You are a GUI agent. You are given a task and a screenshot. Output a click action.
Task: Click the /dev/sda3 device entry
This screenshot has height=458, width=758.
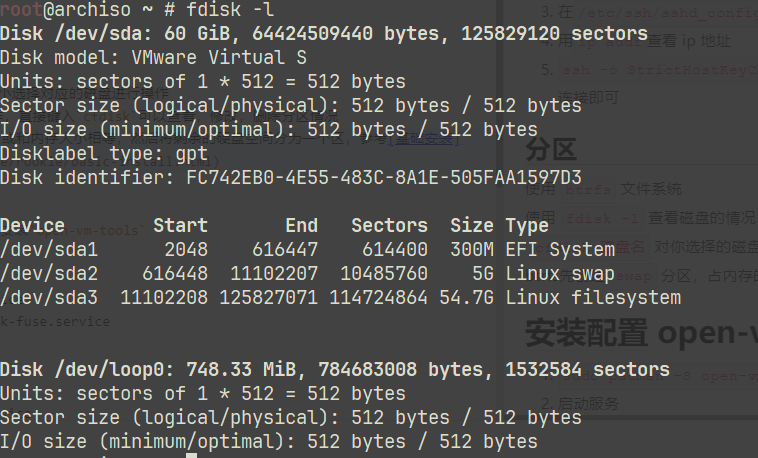click(49, 298)
